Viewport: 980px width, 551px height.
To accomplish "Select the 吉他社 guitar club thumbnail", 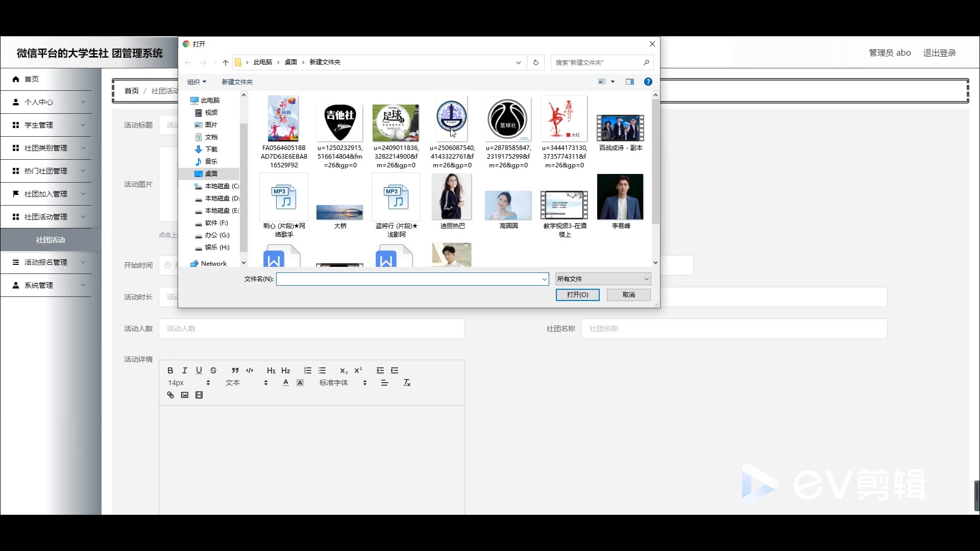I will tap(340, 123).
